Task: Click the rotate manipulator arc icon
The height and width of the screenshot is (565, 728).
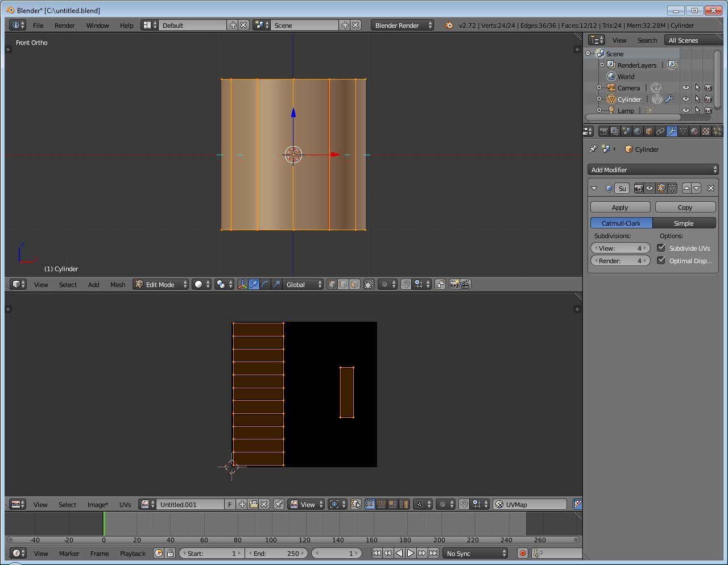Action: pyautogui.click(x=265, y=284)
